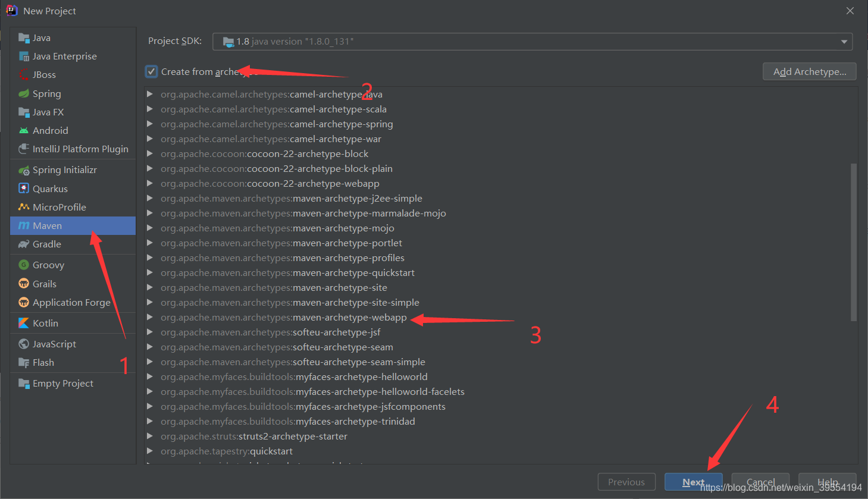The width and height of the screenshot is (868, 499).
Task: Select Maven project type
Action: click(x=73, y=226)
